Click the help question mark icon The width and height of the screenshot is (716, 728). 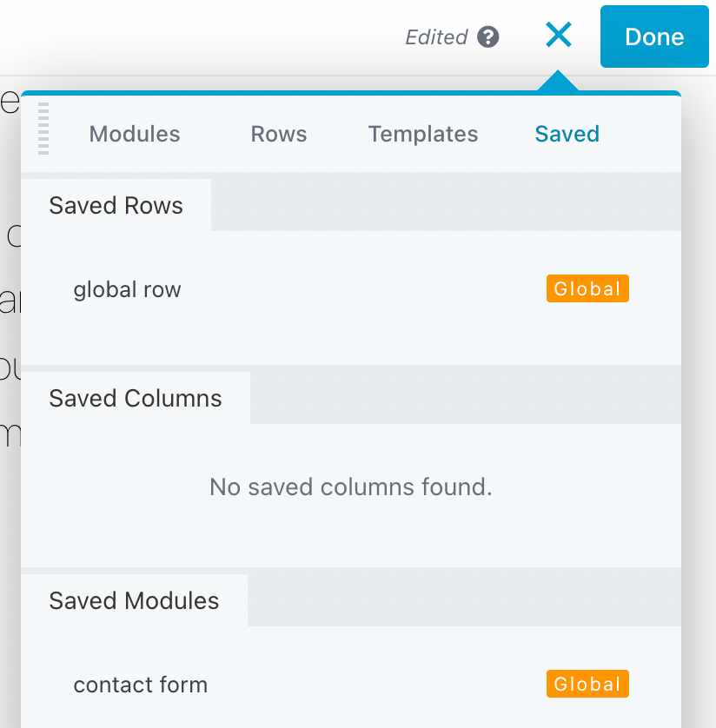(x=488, y=37)
